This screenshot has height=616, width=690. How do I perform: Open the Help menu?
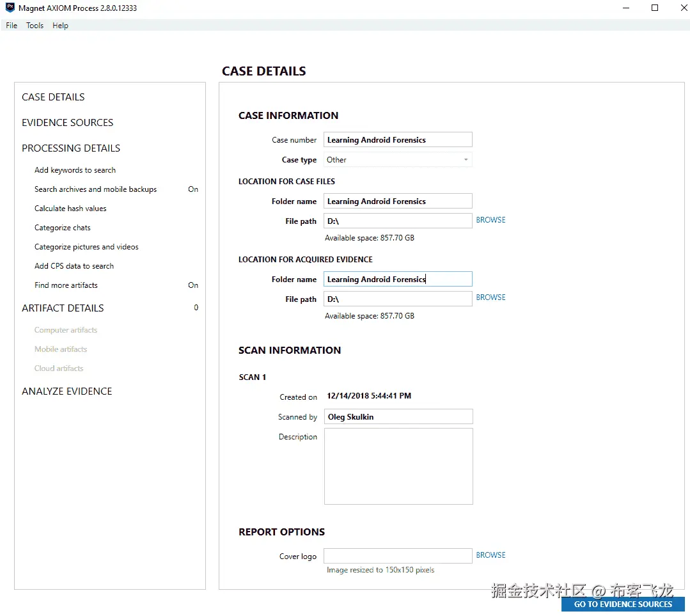click(x=60, y=26)
